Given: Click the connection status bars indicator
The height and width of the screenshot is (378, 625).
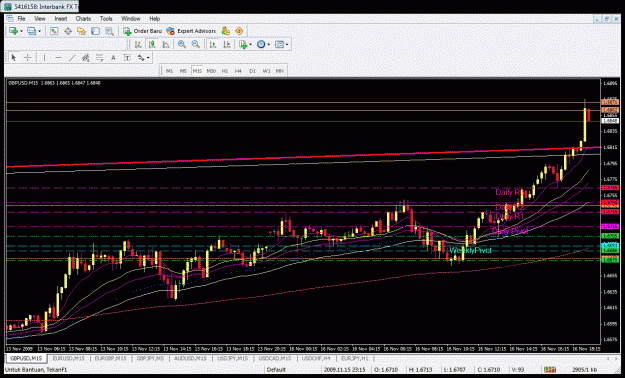Looking at the screenshot, I should [x=550, y=370].
